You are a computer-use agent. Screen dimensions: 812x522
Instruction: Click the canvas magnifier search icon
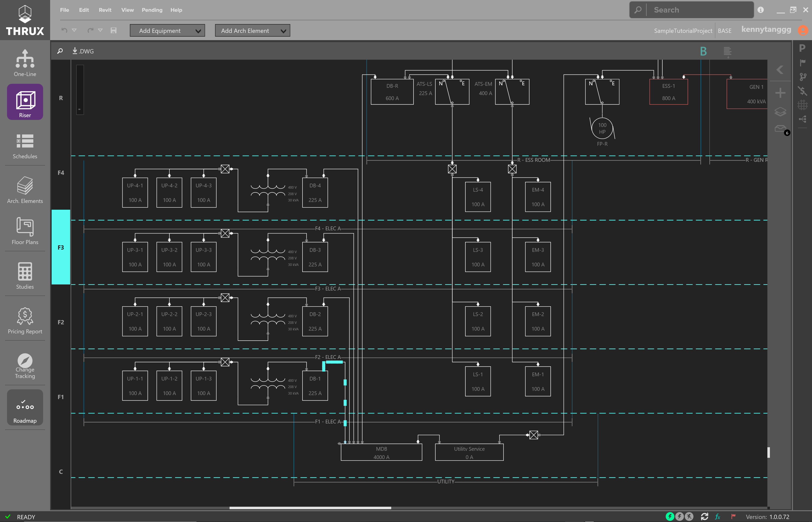coord(60,51)
